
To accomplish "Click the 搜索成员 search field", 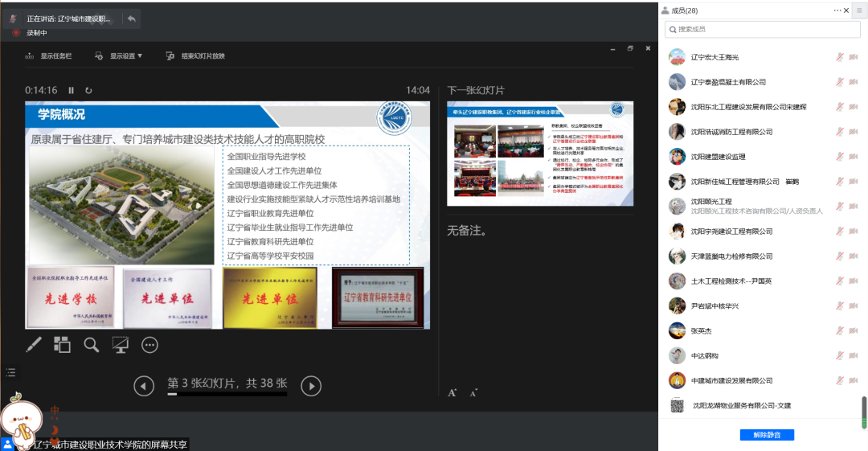I will (x=762, y=29).
